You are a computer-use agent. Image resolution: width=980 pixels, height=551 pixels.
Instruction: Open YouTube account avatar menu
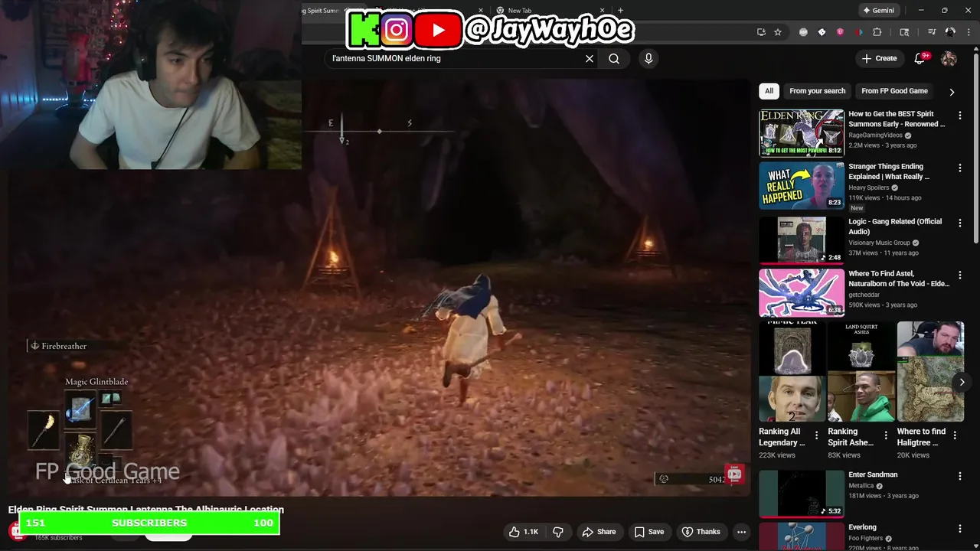[949, 58]
